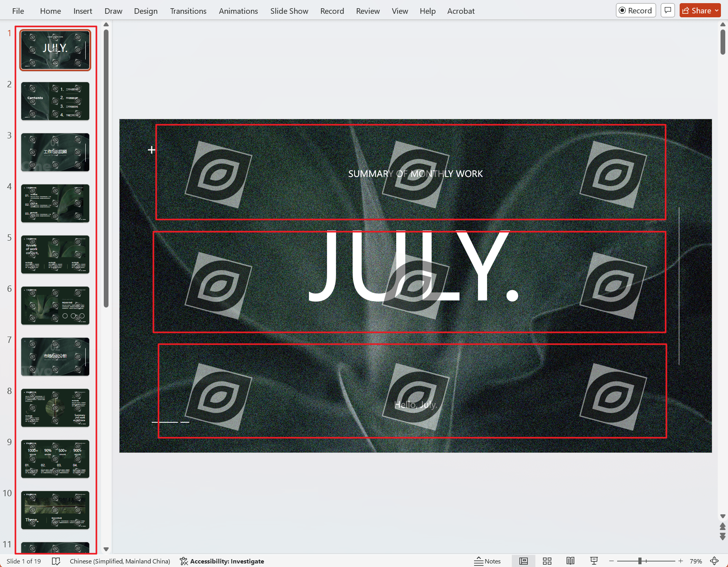Screen dimensions: 728x567
Task: Open the Design tab
Action: (145, 11)
